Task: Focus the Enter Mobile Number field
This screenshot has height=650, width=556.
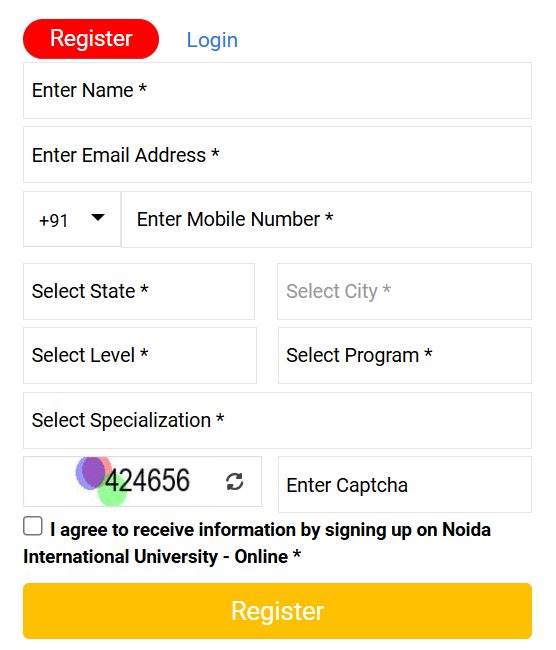Action: (x=326, y=219)
